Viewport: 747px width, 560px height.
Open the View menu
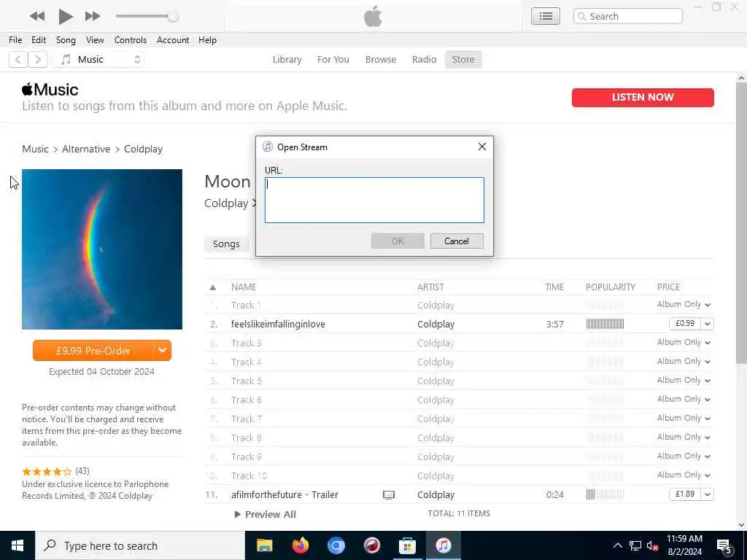(x=95, y=40)
